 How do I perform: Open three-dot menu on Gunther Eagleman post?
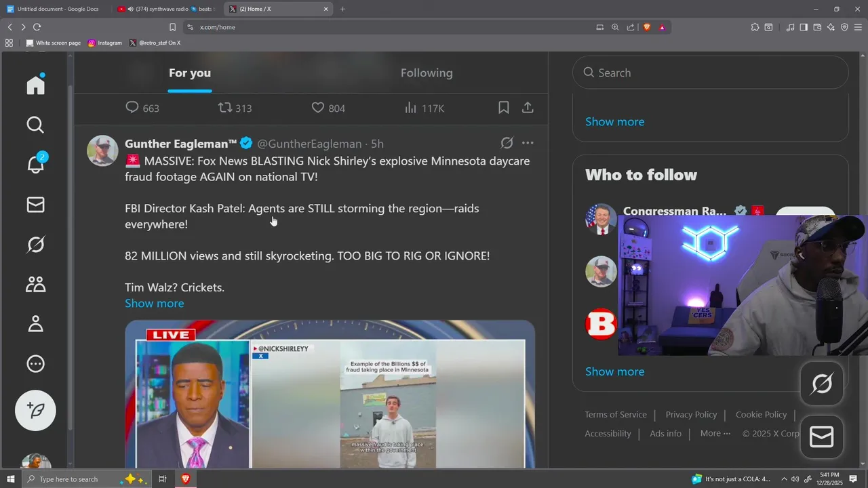(528, 143)
